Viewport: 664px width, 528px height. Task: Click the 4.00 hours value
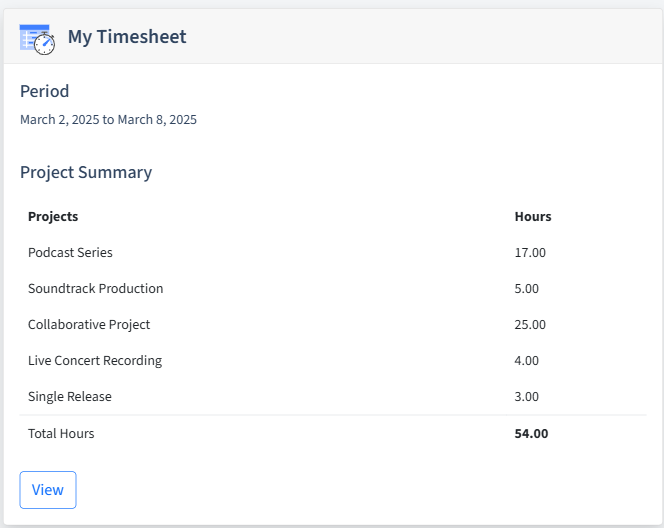coord(527,360)
